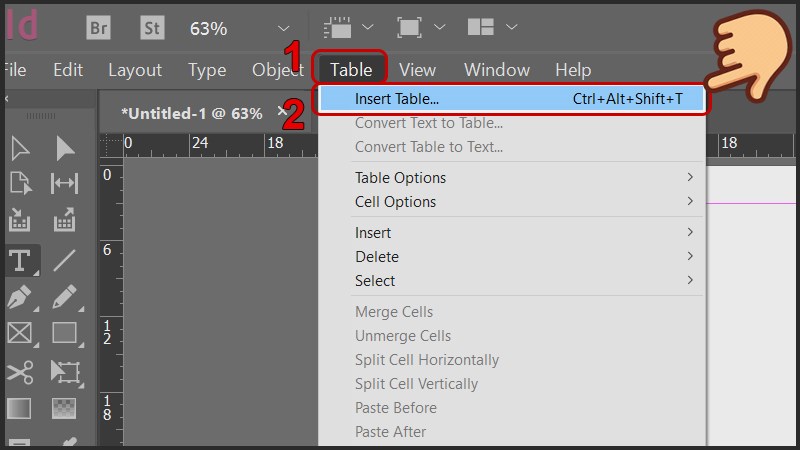The height and width of the screenshot is (450, 800).
Task: Activate the Gap tool
Action: (x=65, y=183)
